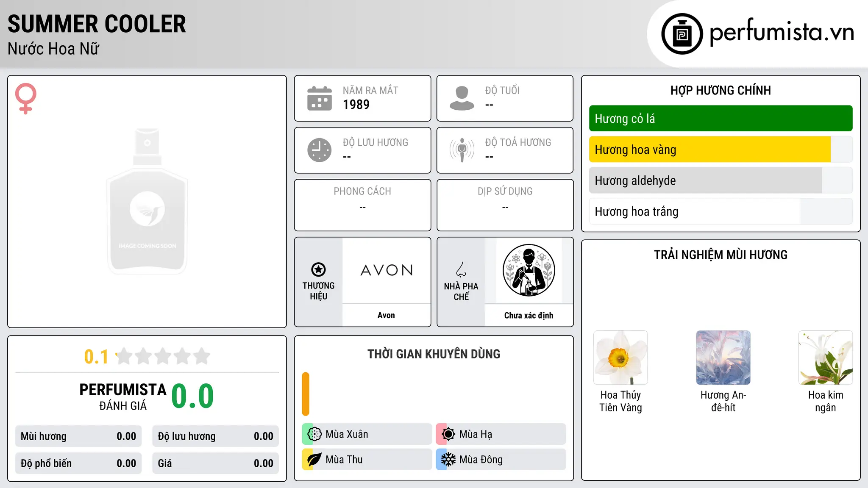The height and width of the screenshot is (488, 868).
Task: Select the Mùa Hạ season button
Action: click(x=501, y=434)
